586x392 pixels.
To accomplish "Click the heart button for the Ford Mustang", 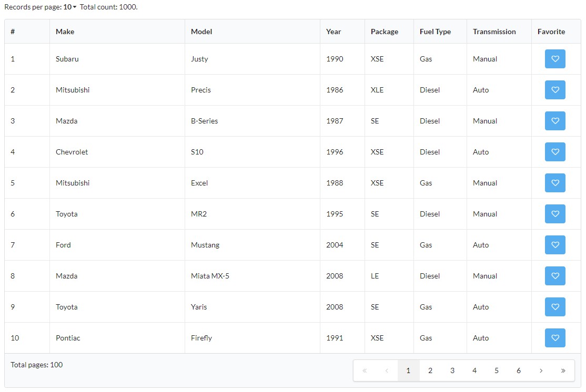I will [555, 245].
